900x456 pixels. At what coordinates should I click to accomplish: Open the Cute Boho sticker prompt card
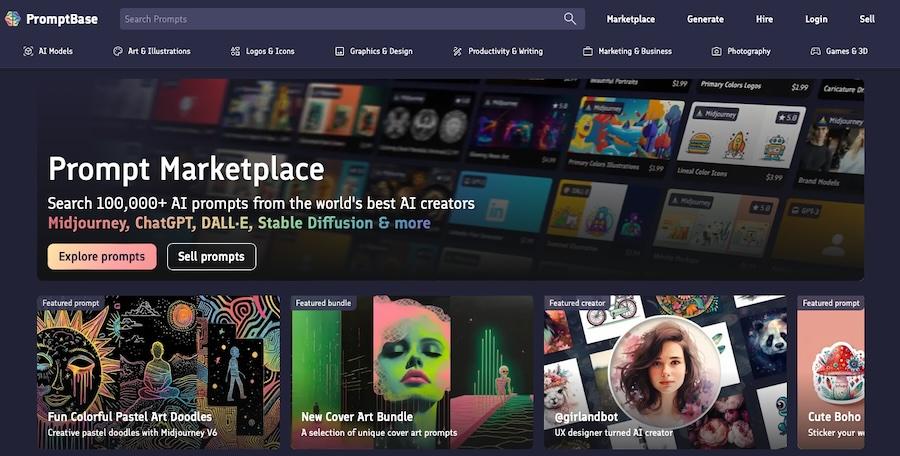coord(831,372)
